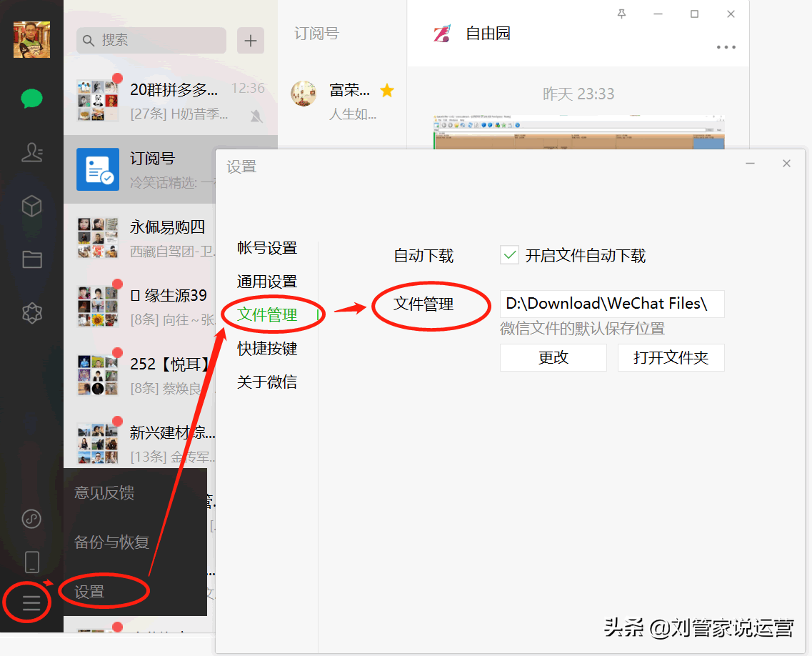Open the ellipsis options in 自由园 chat

[726, 47]
